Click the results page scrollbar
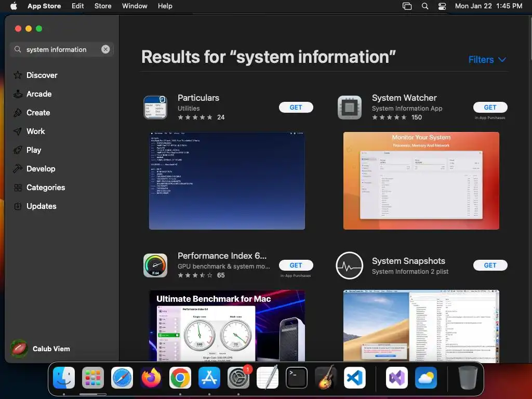532x399 pixels. pyautogui.click(x=530, y=39)
